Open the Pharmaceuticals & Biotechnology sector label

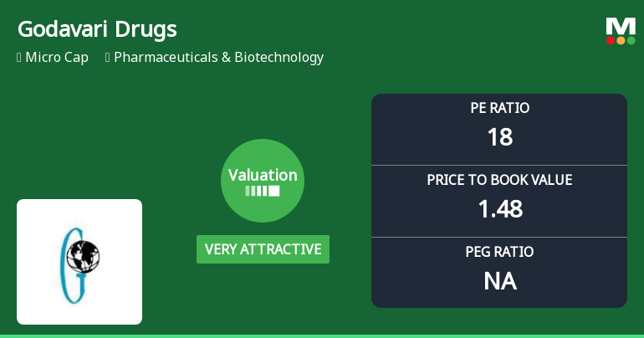pos(218,58)
